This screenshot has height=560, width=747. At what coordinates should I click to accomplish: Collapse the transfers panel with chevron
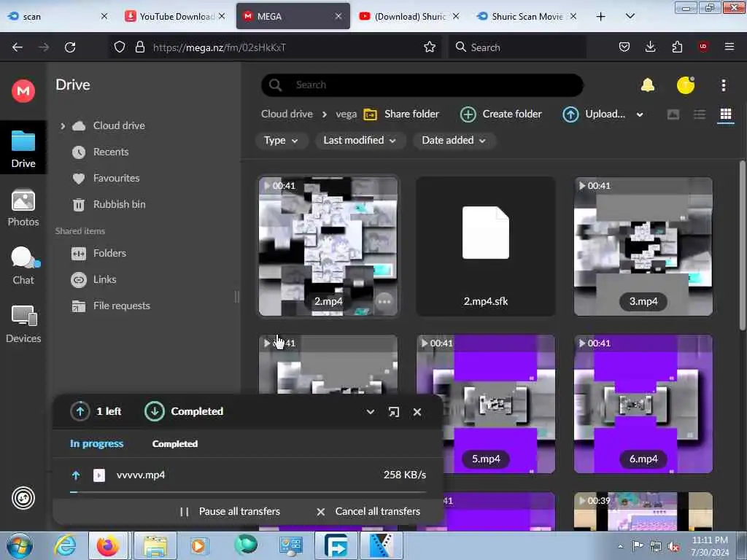coord(370,412)
